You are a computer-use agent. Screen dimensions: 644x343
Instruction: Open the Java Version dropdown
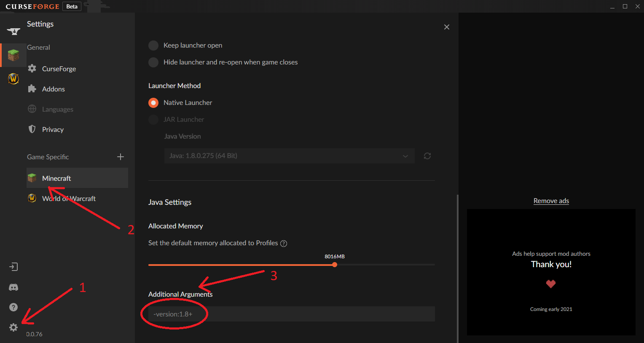tap(290, 156)
